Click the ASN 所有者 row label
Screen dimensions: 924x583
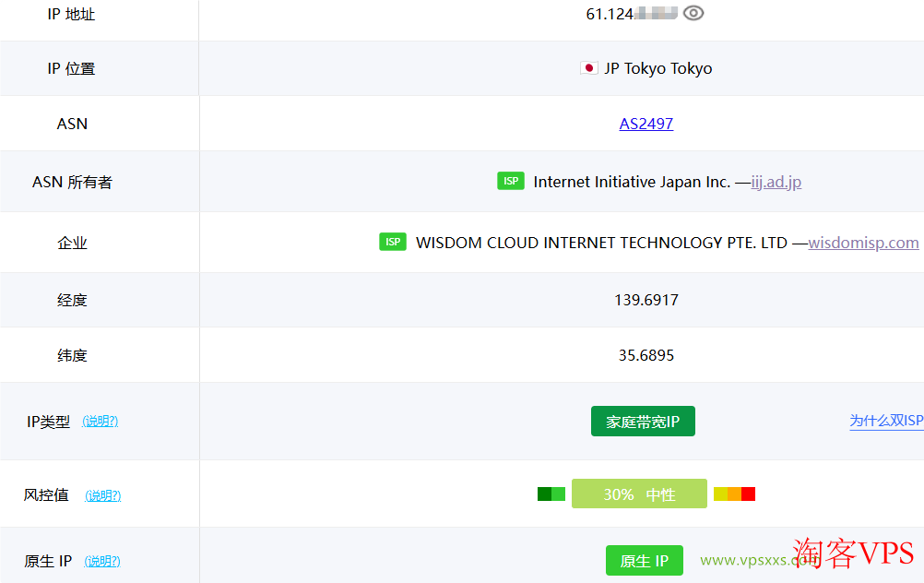tap(72, 182)
